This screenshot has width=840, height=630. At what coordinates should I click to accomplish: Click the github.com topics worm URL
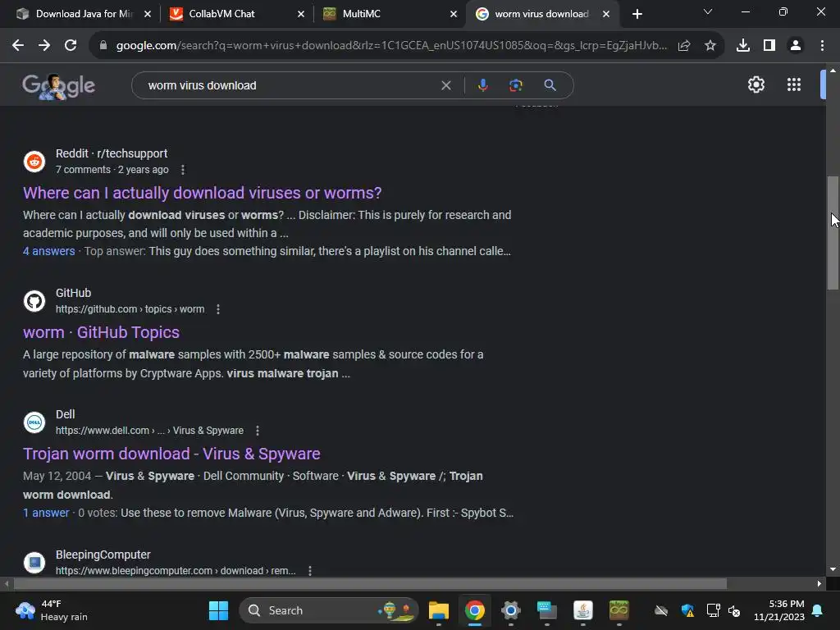point(130,309)
